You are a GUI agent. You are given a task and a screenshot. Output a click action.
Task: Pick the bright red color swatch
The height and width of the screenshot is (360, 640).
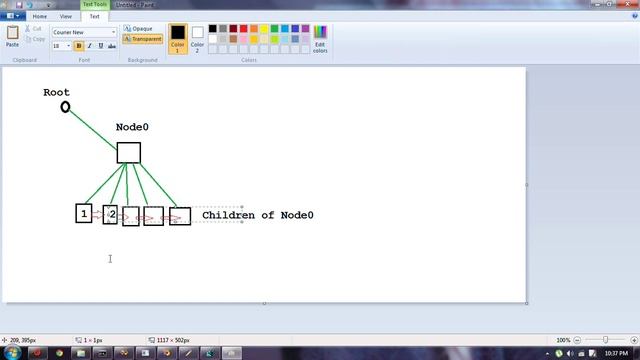244,28
